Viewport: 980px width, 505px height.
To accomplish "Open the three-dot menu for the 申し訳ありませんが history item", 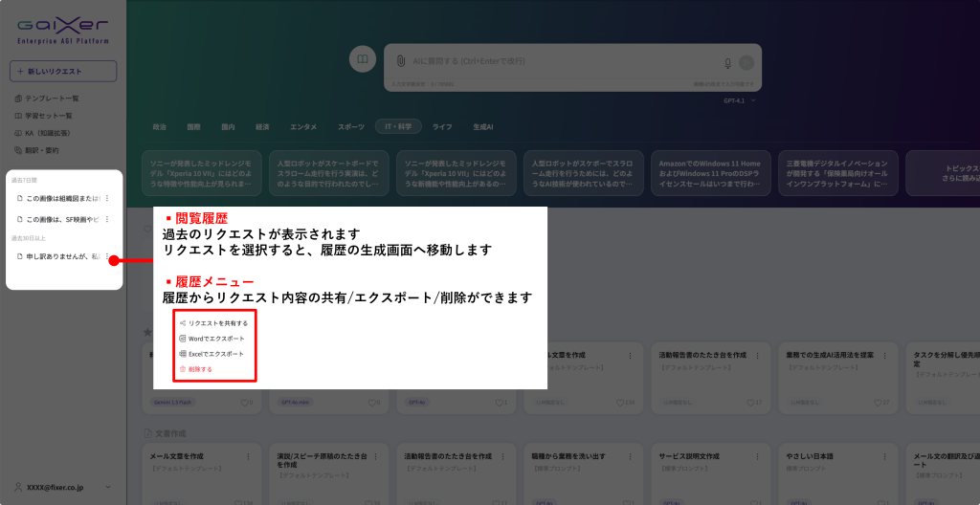I will pyautogui.click(x=107, y=256).
